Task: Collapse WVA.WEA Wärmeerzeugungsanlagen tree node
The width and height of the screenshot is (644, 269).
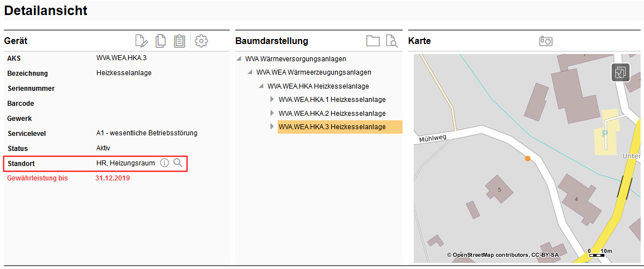Action: pos(250,72)
